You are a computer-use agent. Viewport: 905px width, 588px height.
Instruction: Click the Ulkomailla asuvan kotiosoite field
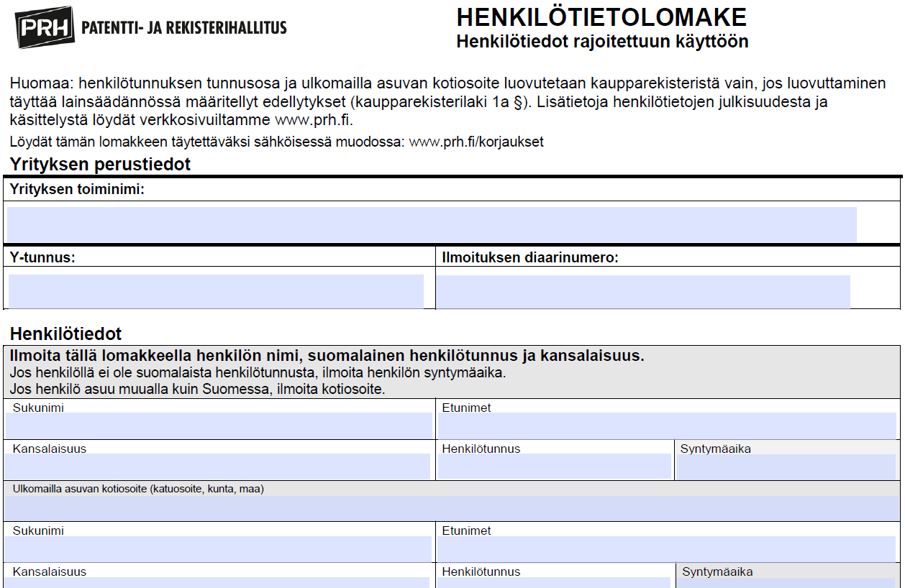coord(452,507)
